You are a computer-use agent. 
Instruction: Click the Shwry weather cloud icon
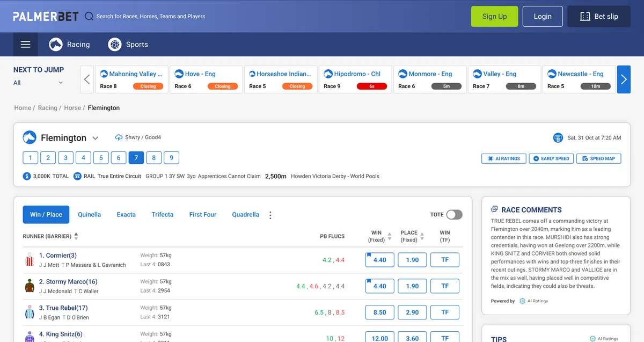tap(119, 137)
